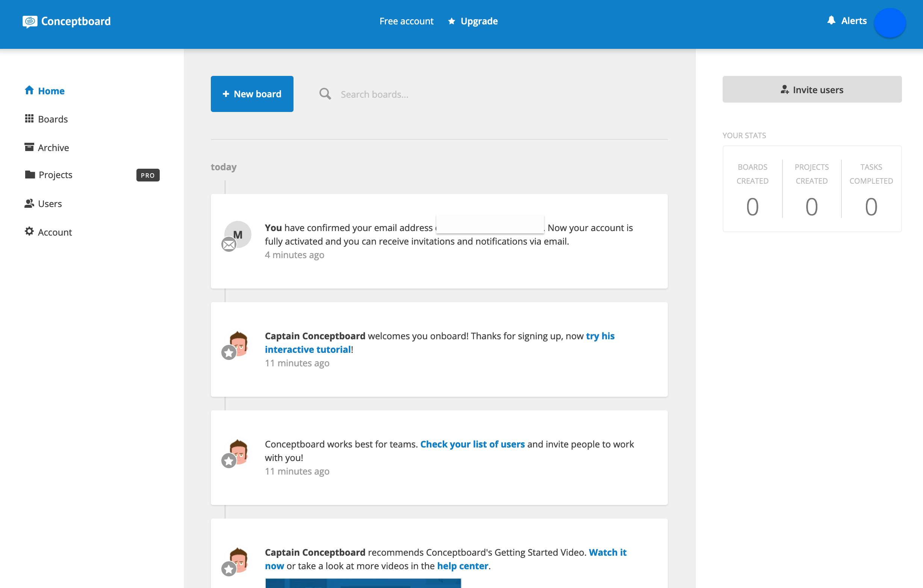
Task: Click the email confirmation envelope icon
Action: tap(229, 245)
